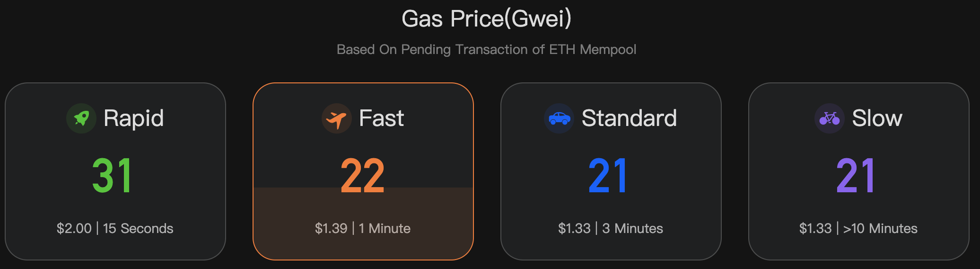The image size is (980, 269).
Task: Click the Slow label text
Action: pos(877,118)
